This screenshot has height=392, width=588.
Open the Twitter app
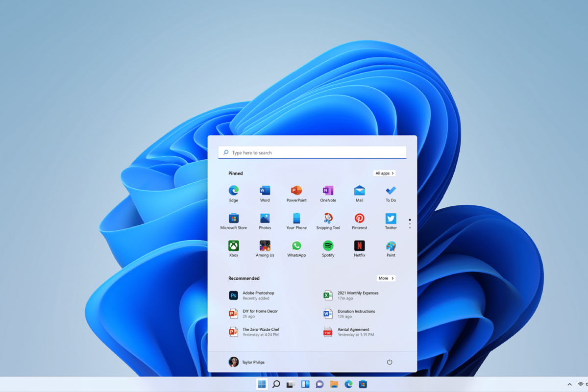coord(391,221)
